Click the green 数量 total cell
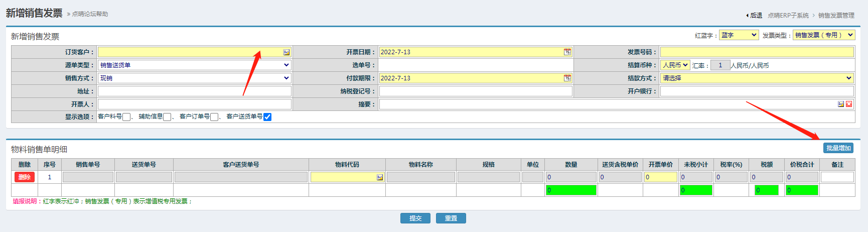This screenshot has width=868, height=232. click(571, 190)
